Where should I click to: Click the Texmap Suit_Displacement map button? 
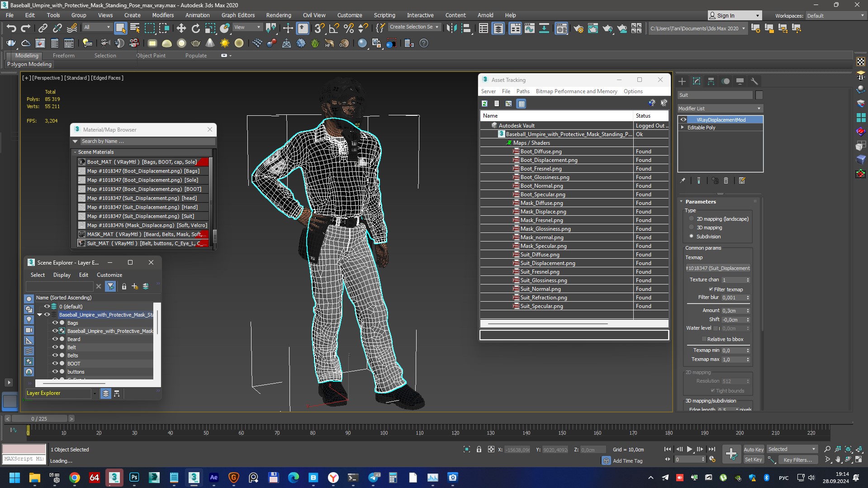click(x=718, y=268)
